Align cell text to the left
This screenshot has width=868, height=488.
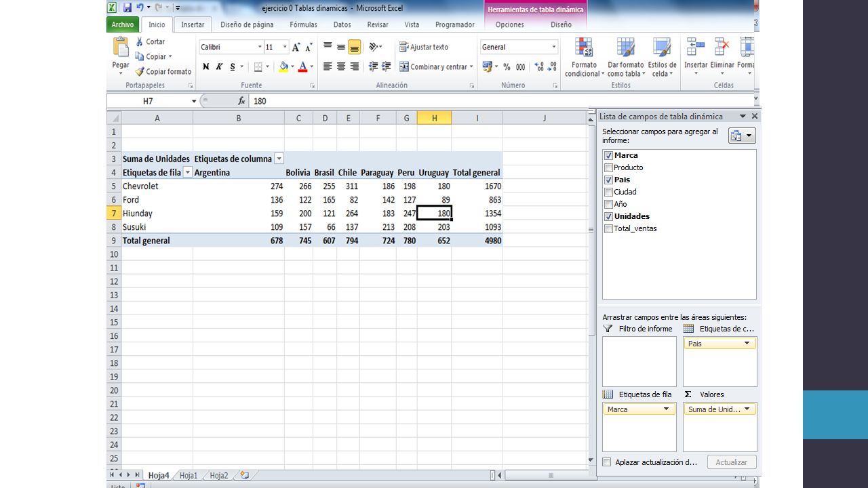point(328,66)
